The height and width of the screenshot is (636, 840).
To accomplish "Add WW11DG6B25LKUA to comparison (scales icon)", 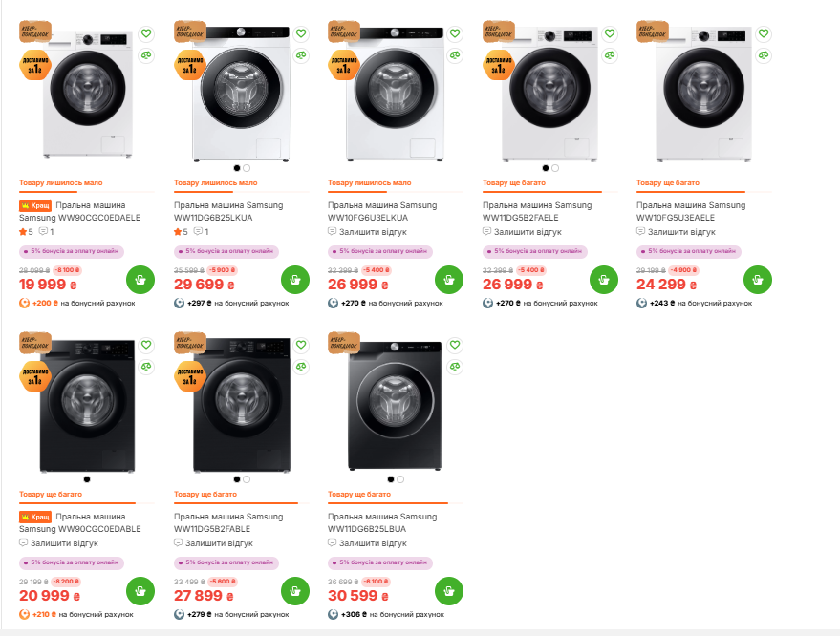I will point(301,54).
